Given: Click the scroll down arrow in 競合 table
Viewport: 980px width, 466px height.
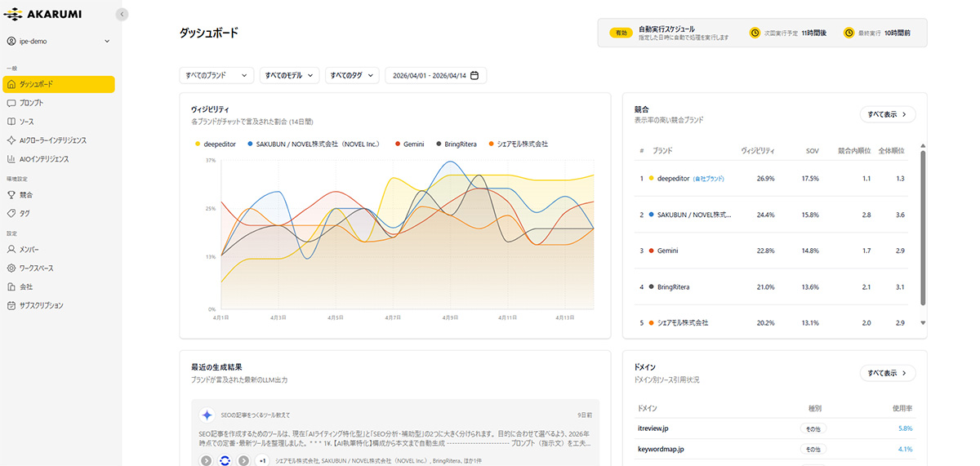Looking at the screenshot, I should [923, 322].
